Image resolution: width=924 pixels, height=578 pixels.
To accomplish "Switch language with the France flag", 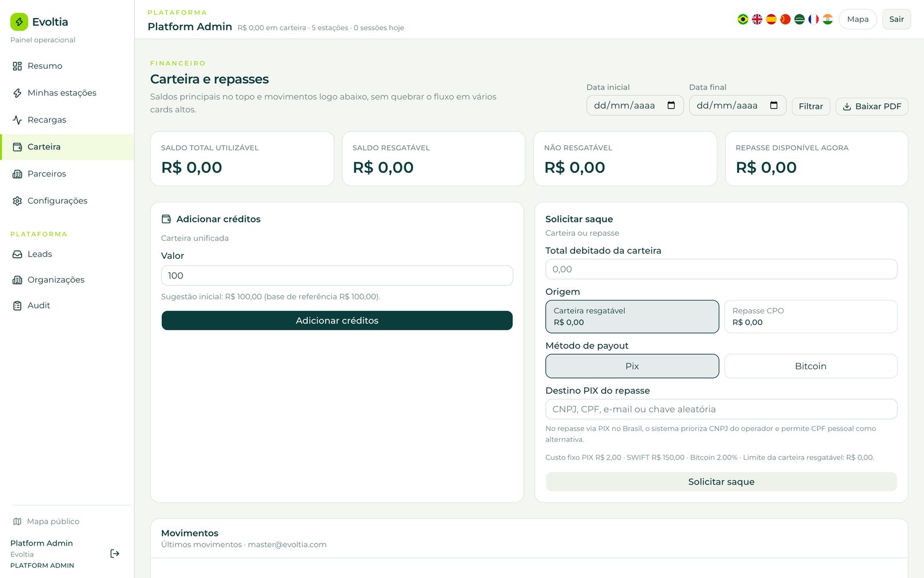I will (x=814, y=19).
